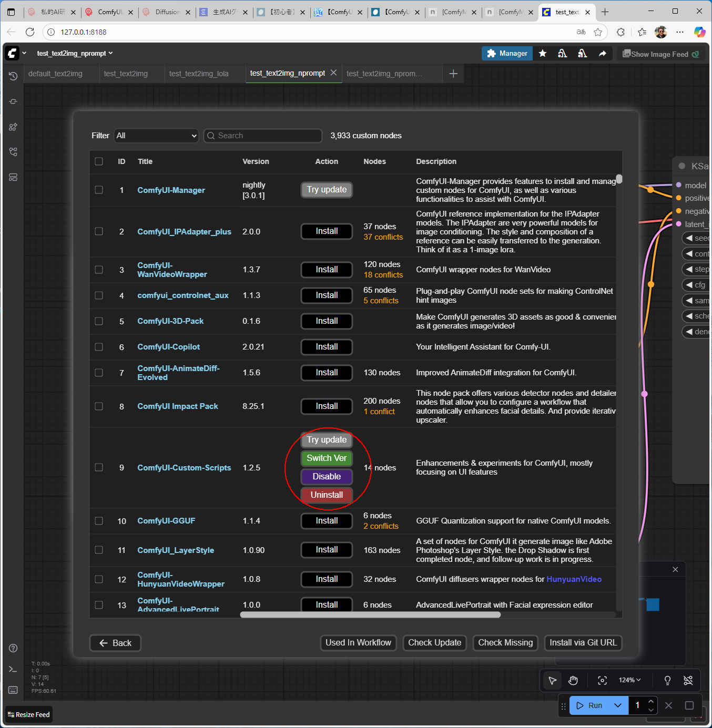712x728 pixels.
Task: Toggle the select-all checkbox in header
Action: click(x=99, y=161)
